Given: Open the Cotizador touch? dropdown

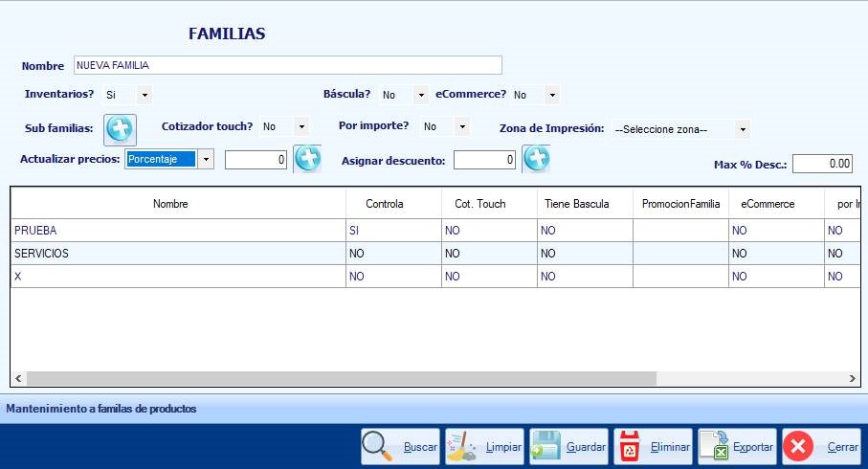Looking at the screenshot, I should coord(301,126).
